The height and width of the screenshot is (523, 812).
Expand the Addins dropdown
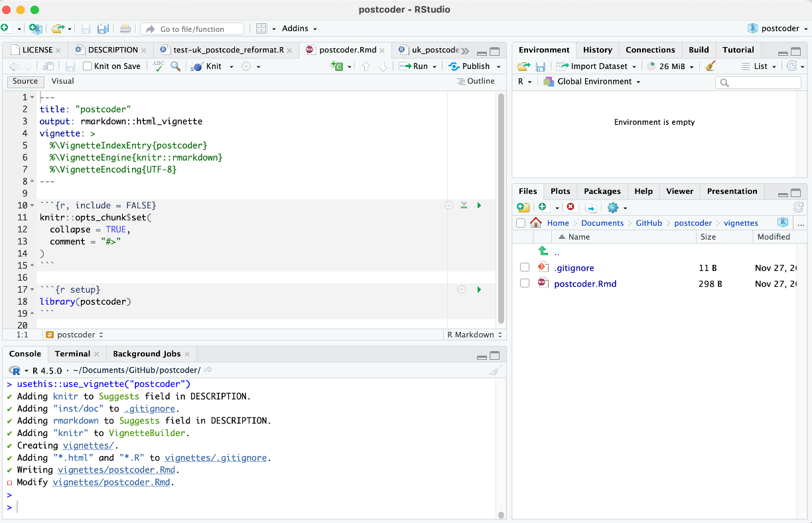[x=300, y=29]
